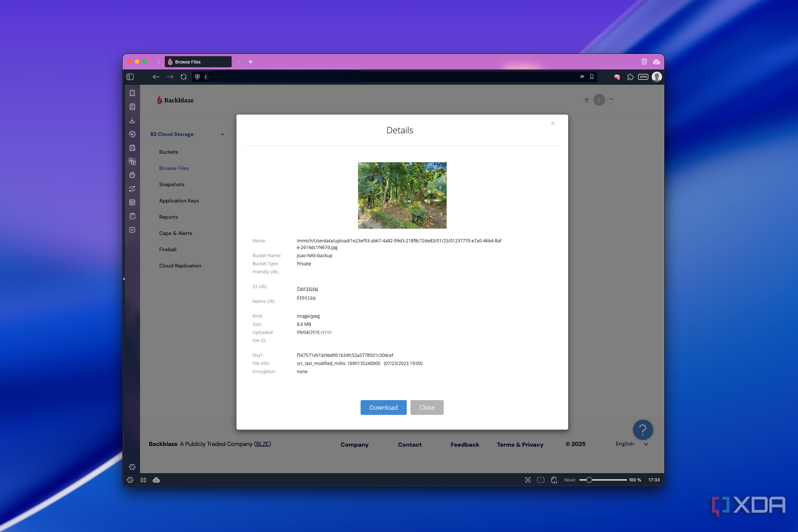Open the translate sidebar icon
798x532 pixels.
pyautogui.click(x=132, y=161)
